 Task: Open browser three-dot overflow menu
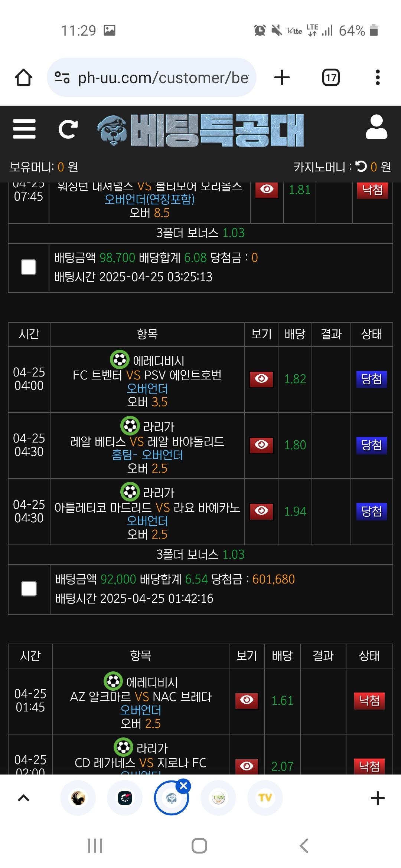[378, 78]
